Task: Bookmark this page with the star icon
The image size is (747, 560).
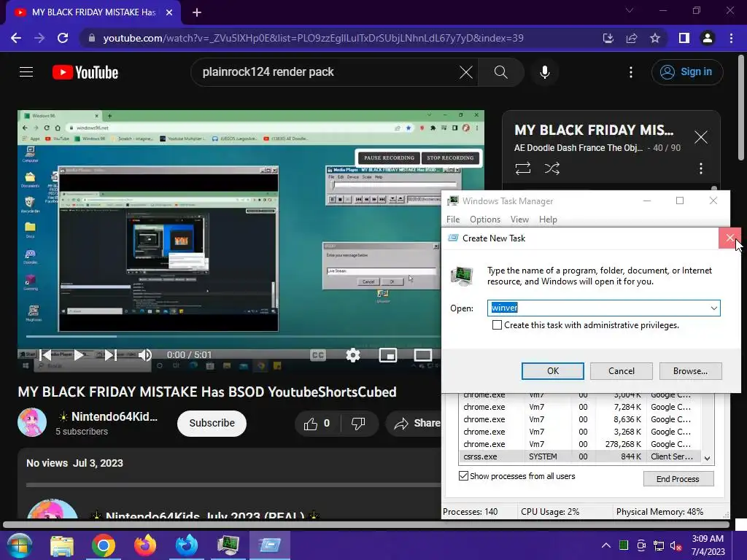Action: point(655,38)
